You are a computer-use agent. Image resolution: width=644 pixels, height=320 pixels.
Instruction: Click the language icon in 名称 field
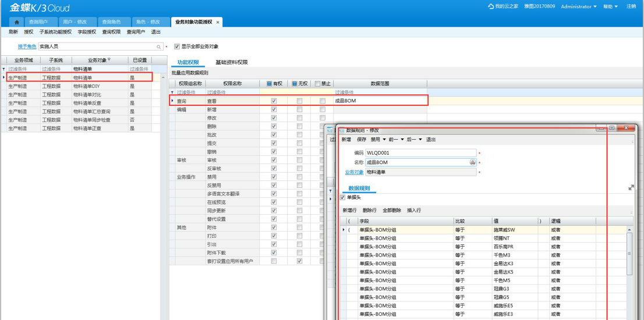click(472, 162)
